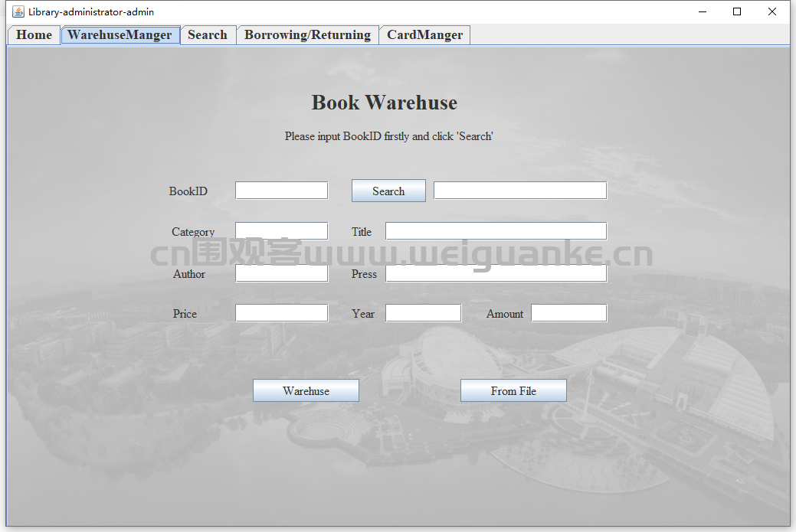
Task: Click the Java app icon in title bar
Action: (x=18, y=11)
